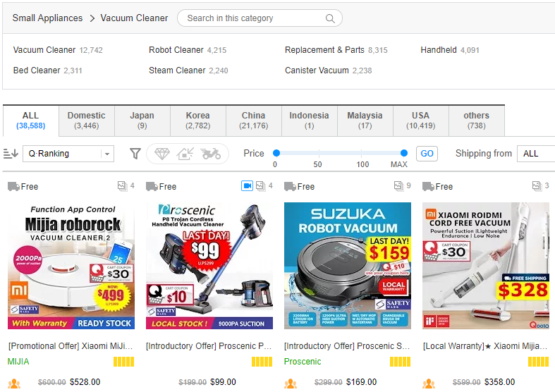The image size is (555, 392).
Task: Click the search magnifier icon in category search
Action: (x=330, y=18)
